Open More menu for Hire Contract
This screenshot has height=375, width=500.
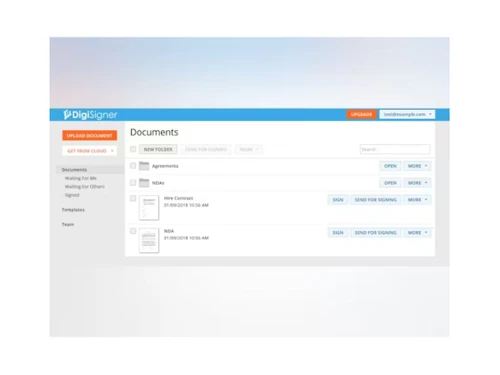417,200
